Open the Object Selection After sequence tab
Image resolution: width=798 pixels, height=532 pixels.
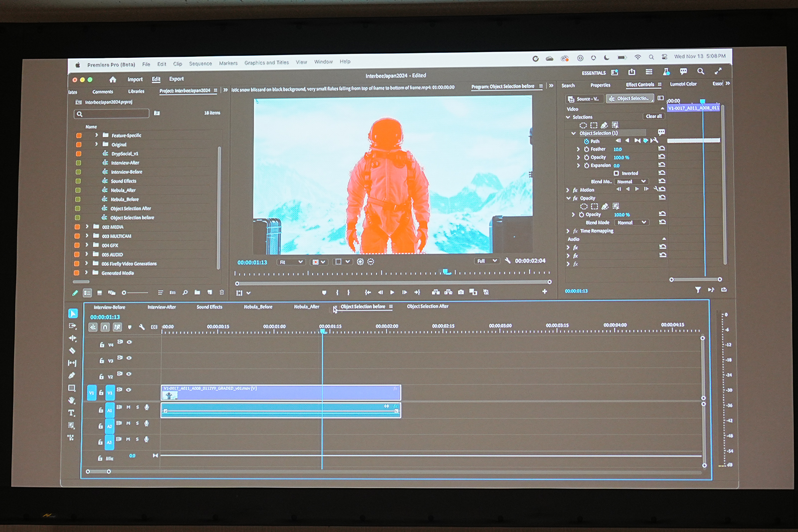[x=428, y=306]
